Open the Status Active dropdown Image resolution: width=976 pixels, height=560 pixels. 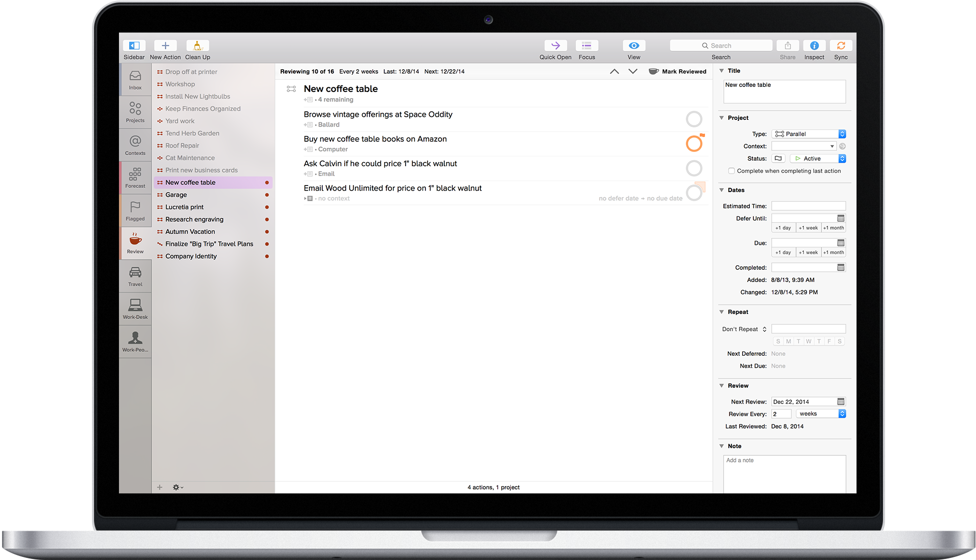tap(817, 159)
